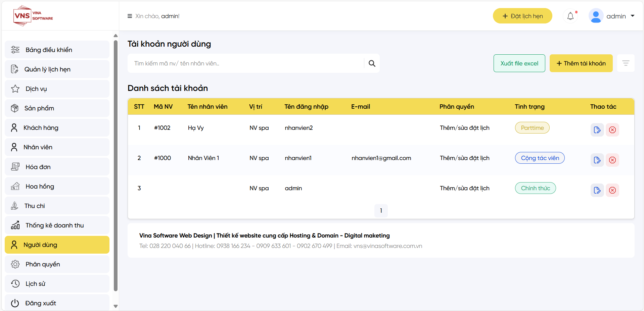
Task: Click employee code #1002
Action: pyautogui.click(x=162, y=128)
